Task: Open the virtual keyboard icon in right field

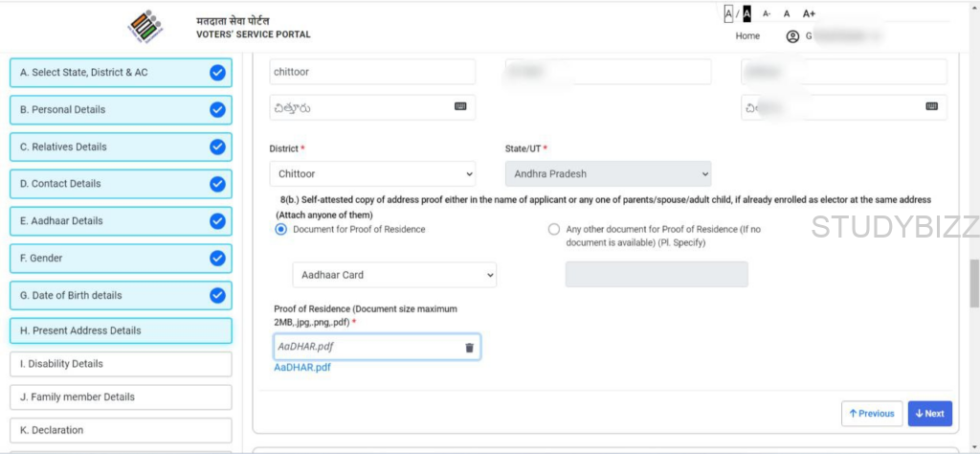Action: (931, 106)
